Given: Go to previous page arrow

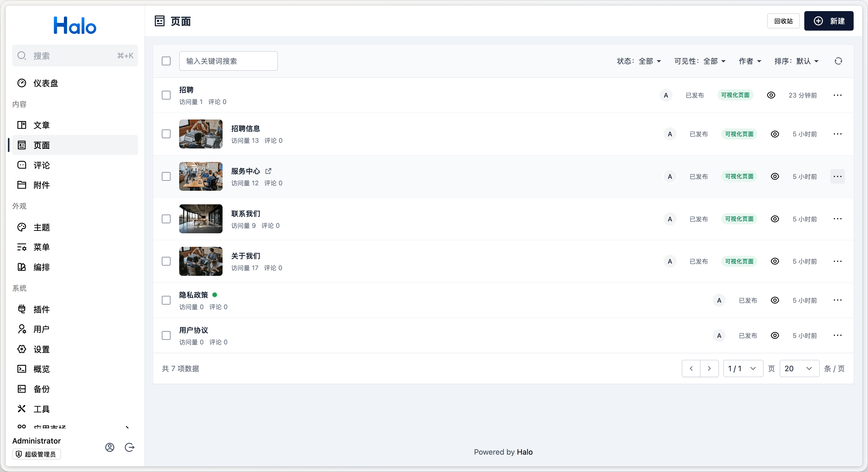Looking at the screenshot, I should (691, 368).
